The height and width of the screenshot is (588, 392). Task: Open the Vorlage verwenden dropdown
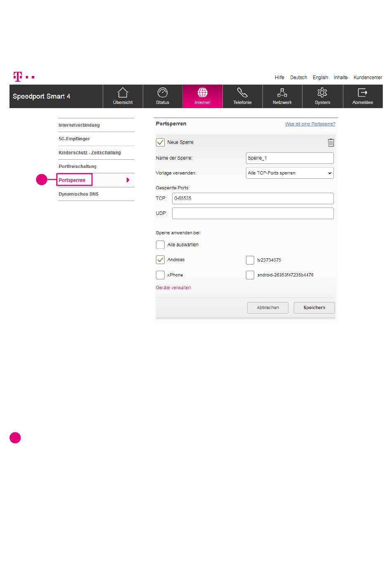pos(290,173)
